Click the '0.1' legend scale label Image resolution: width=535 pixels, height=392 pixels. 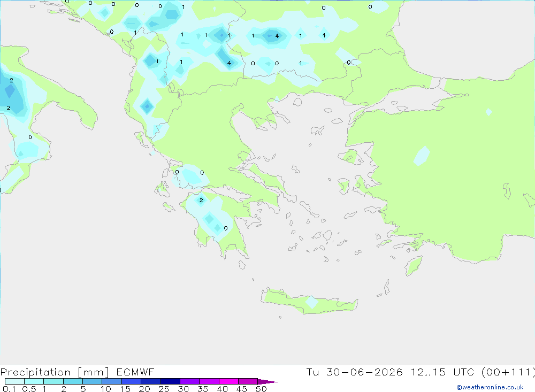pyautogui.click(x=9, y=389)
